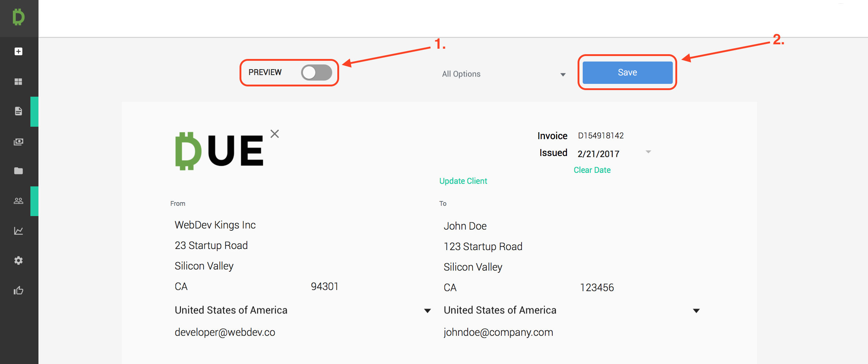This screenshot has height=364, width=868.
Task: Click the Clear Date link
Action: pyautogui.click(x=592, y=170)
